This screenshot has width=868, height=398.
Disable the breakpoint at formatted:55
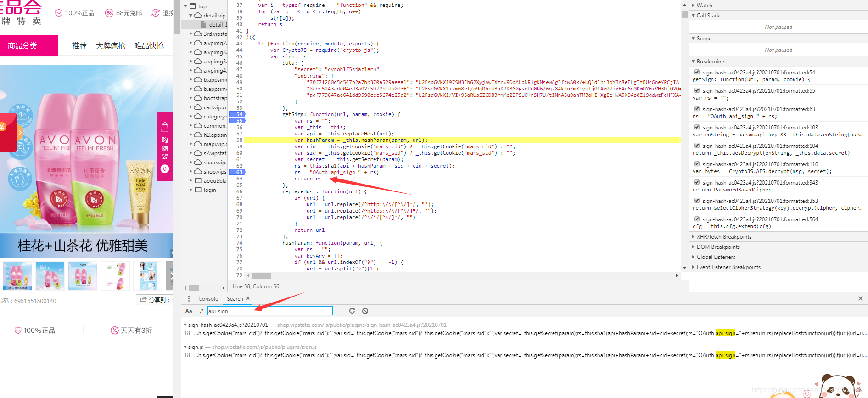tap(697, 90)
